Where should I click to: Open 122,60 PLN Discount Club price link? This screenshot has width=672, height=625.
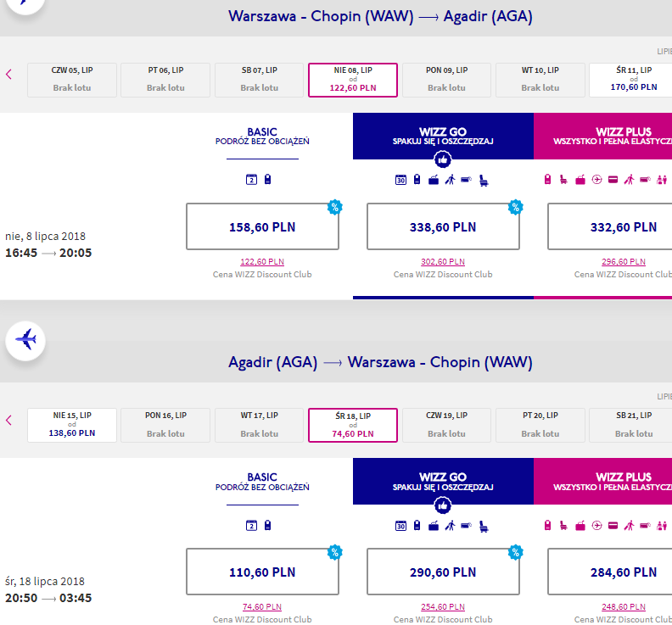[x=262, y=262]
